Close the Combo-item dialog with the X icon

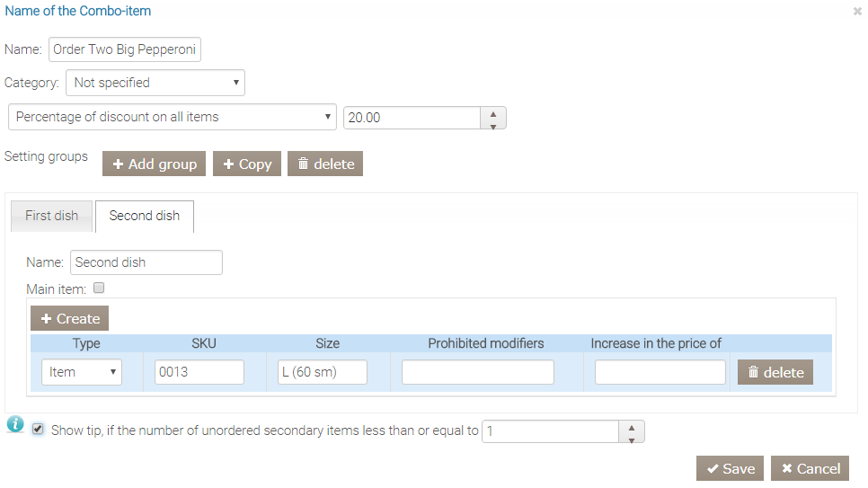[x=857, y=12]
